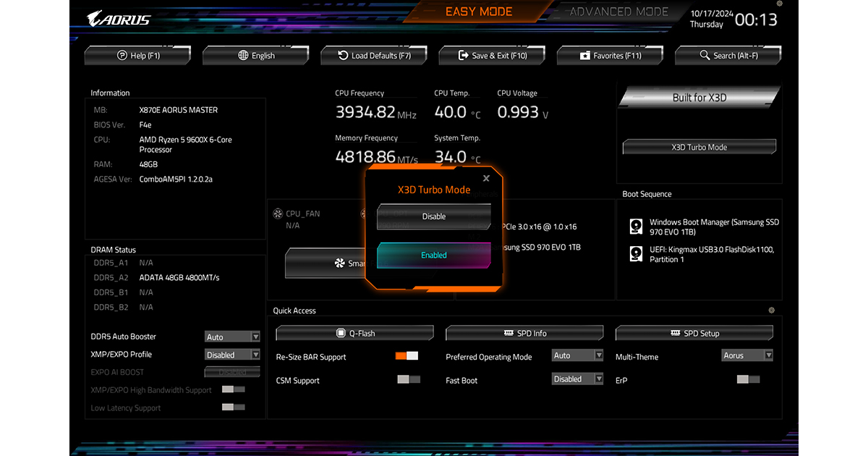Open Search (Alt-F)
868x456 pixels.
728,56
